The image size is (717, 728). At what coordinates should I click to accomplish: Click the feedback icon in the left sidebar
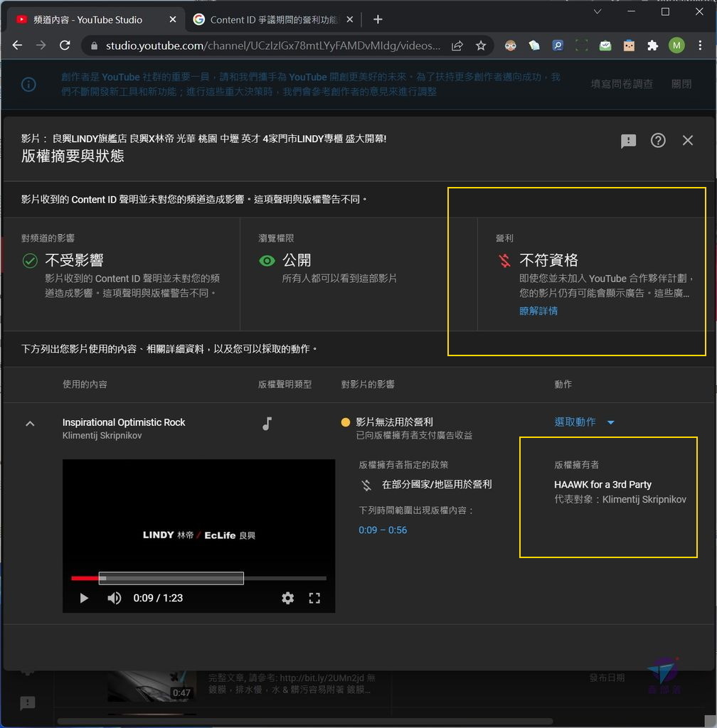pos(28,703)
